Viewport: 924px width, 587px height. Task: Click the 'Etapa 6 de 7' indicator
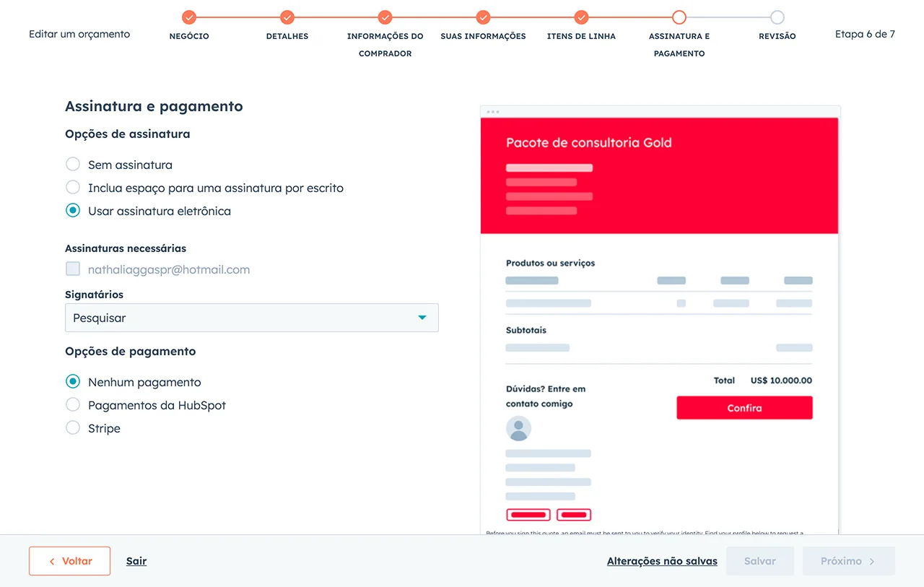[865, 34]
